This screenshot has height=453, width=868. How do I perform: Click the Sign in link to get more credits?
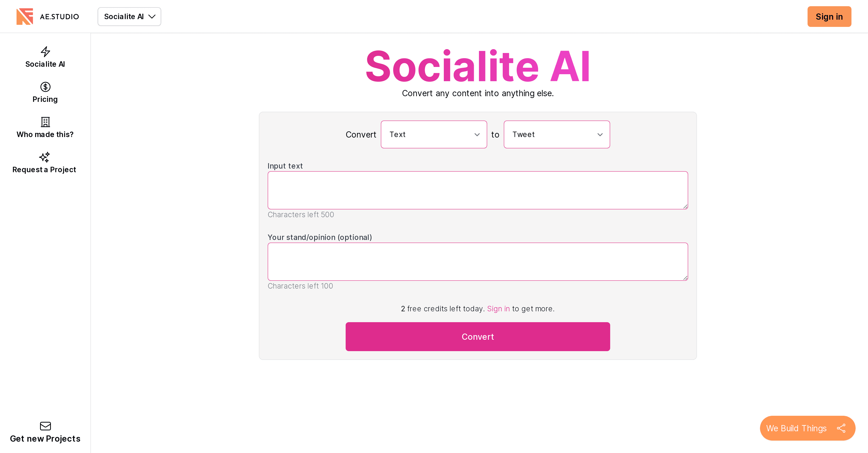click(x=498, y=308)
